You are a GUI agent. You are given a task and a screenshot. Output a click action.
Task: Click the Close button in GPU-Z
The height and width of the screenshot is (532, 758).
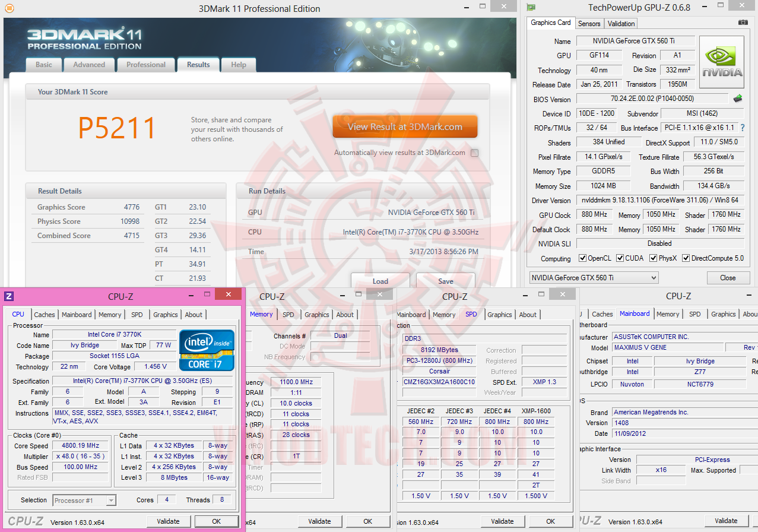pyautogui.click(x=728, y=277)
